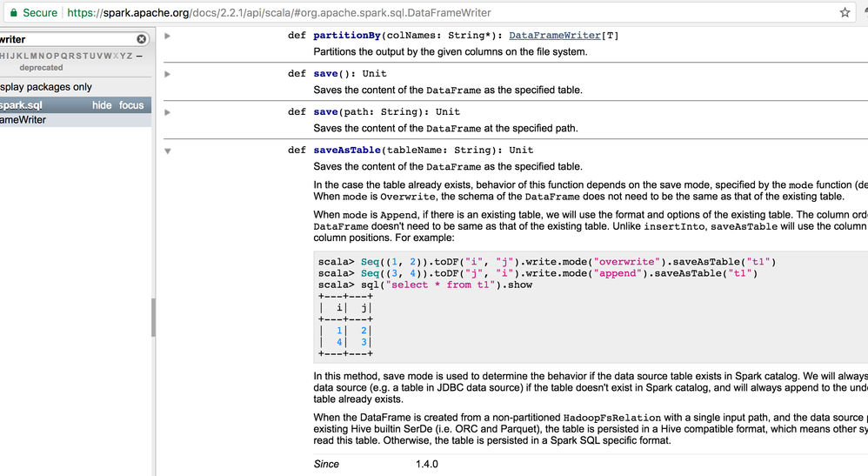Click the spark.apache.org URL address bar

(x=279, y=13)
